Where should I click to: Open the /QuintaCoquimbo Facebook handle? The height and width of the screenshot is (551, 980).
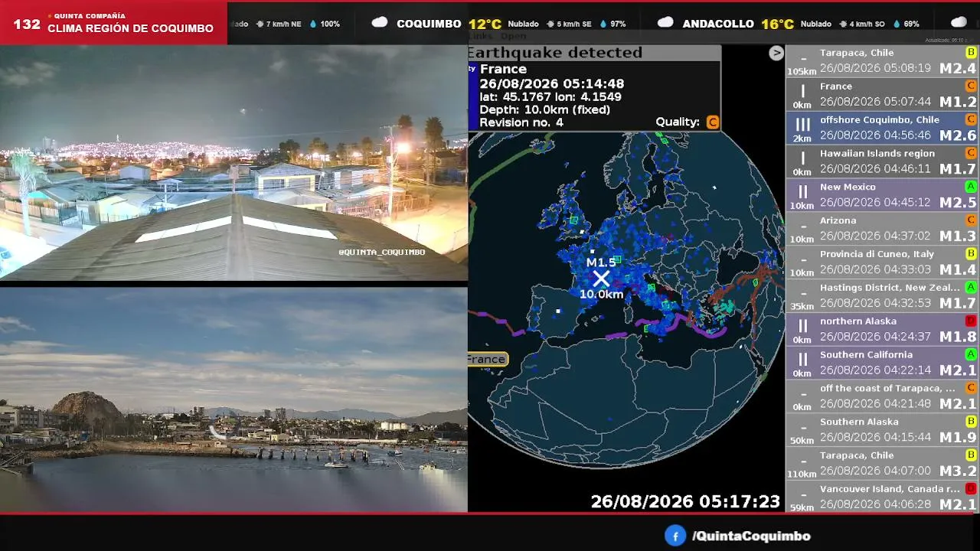(x=751, y=536)
